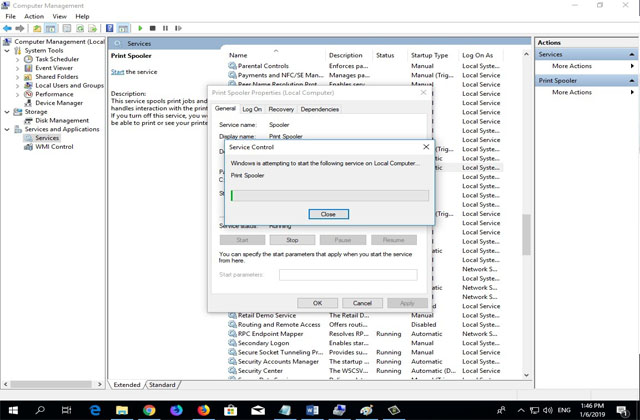This screenshot has height=420, width=640.
Task: Click OK in Print Spooler Properties
Action: (318, 303)
